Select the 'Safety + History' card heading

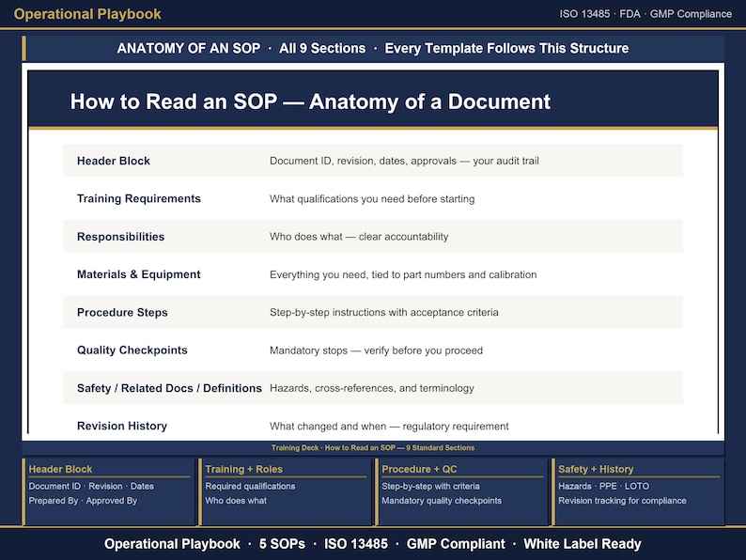[x=596, y=469]
